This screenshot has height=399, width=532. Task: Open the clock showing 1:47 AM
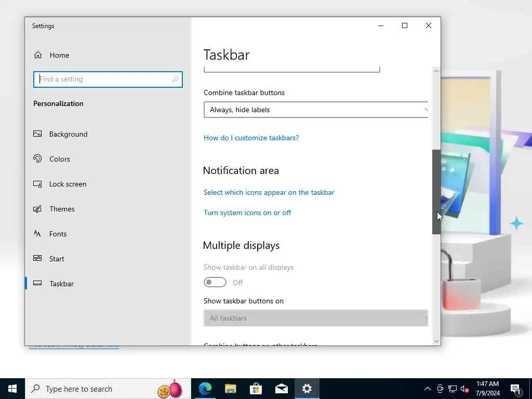point(487,389)
